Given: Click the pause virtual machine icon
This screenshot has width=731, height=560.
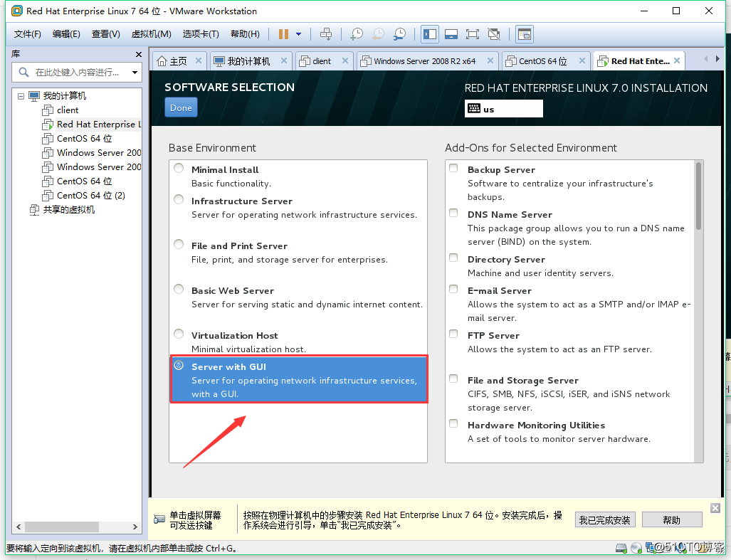Looking at the screenshot, I should pyautogui.click(x=283, y=34).
